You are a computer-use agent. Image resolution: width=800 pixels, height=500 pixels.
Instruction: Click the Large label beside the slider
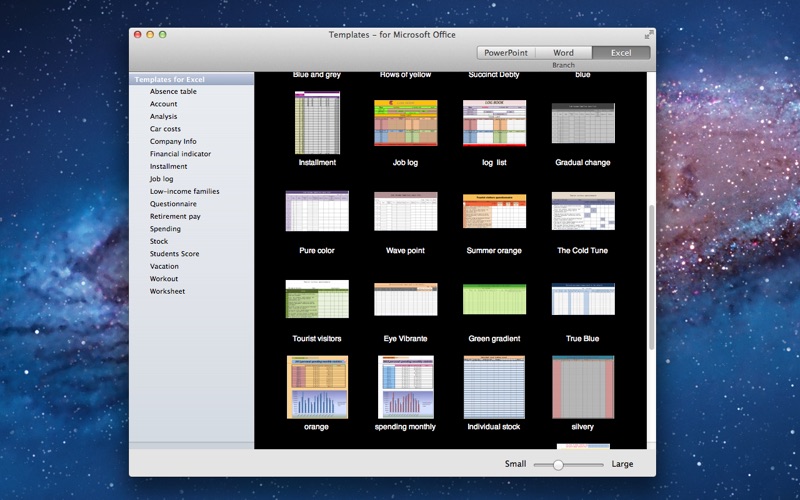pos(622,464)
